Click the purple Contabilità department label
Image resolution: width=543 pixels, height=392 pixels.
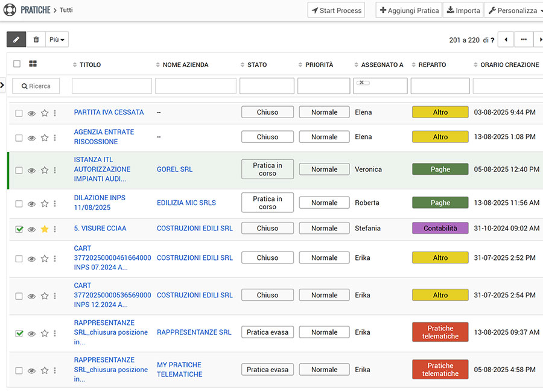click(x=440, y=229)
